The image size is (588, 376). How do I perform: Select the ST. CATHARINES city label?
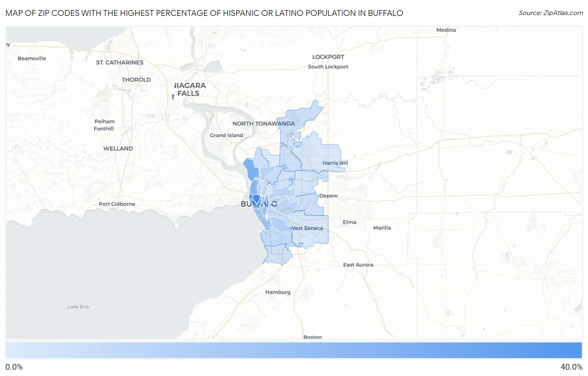(x=120, y=62)
